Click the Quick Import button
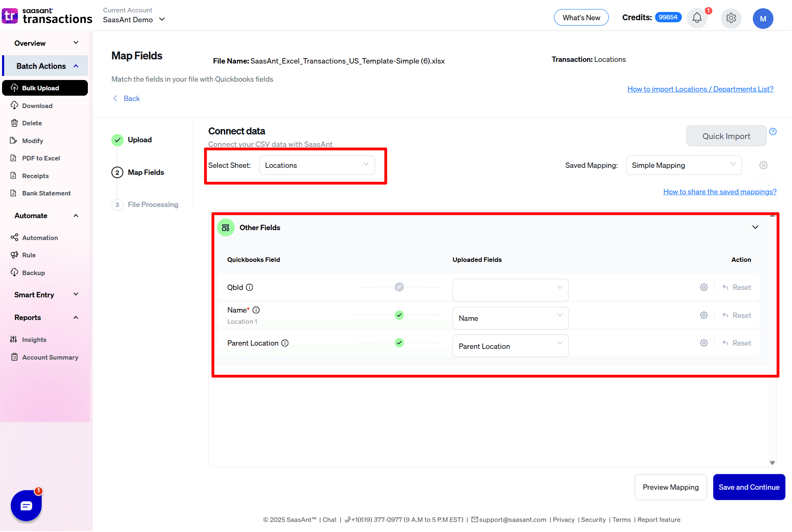This screenshot has width=792, height=532. tap(726, 136)
